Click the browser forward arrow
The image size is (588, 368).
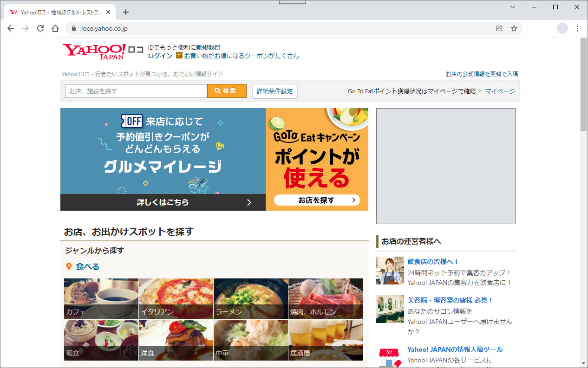(x=26, y=28)
